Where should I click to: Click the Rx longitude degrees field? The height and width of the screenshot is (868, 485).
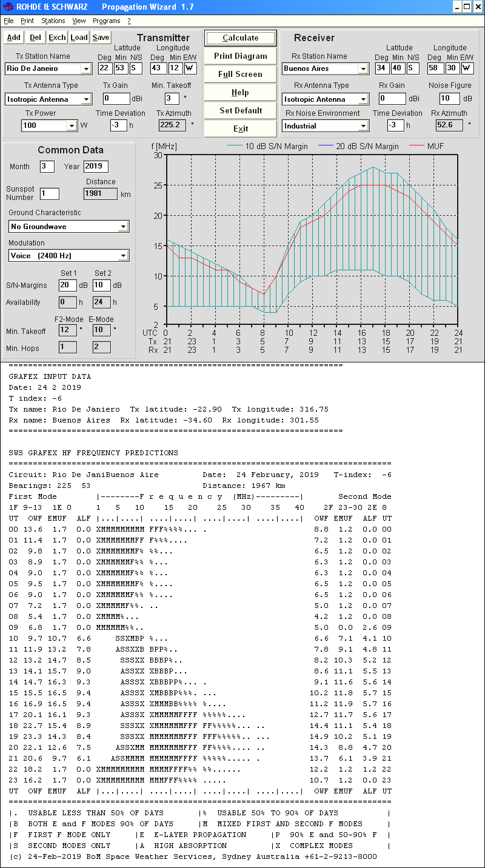(x=436, y=68)
